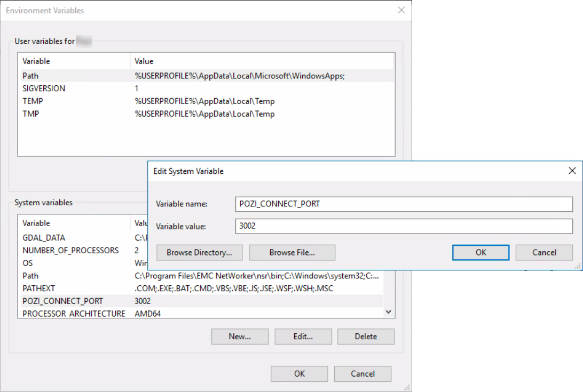The height and width of the screenshot is (392, 583).
Task: Click Variable column header in user variables
Action: (74, 61)
